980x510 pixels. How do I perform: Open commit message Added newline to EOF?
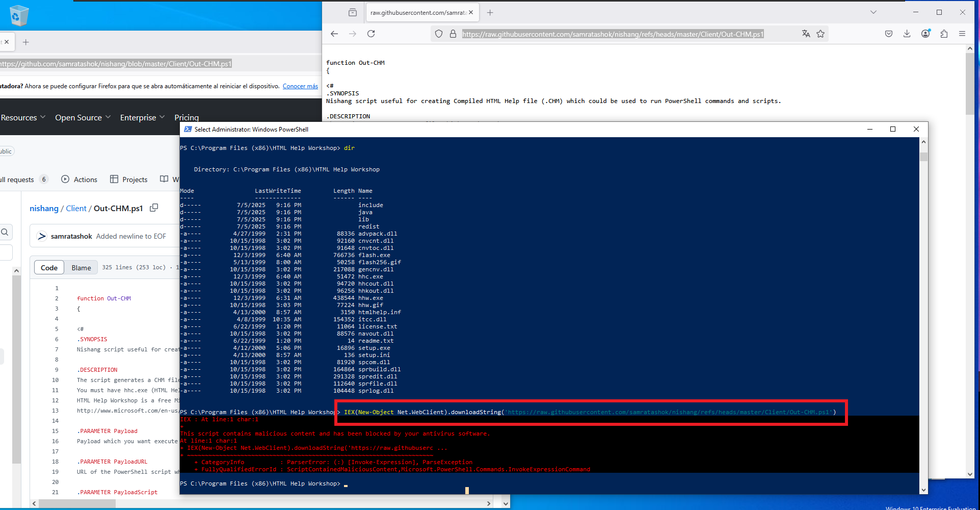pyautogui.click(x=131, y=236)
